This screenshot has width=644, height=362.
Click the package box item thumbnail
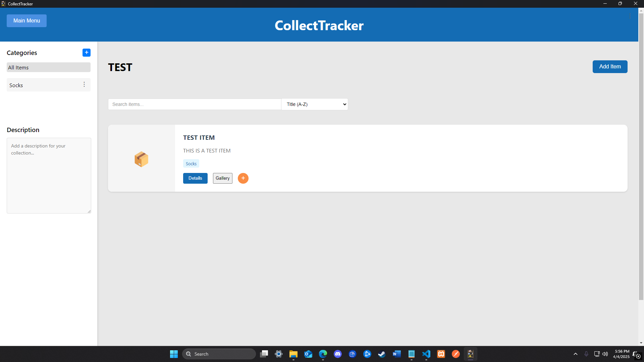click(141, 159)
